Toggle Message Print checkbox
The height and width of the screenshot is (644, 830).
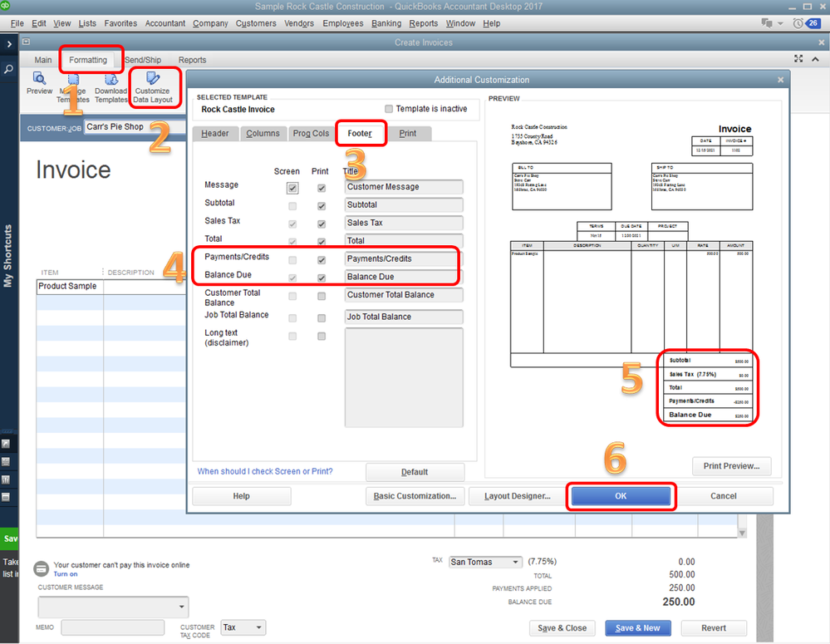point(322,188)
